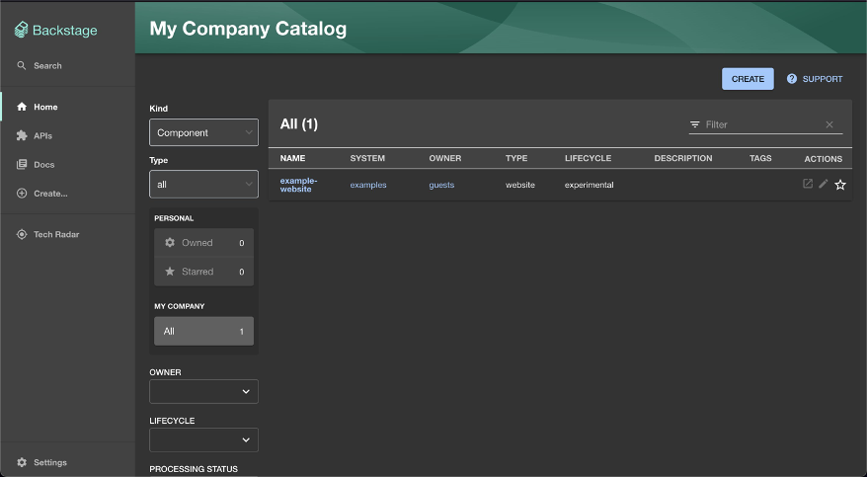868x477 pixels.
Task: Click the Support help icon
Action: [792, 79]
